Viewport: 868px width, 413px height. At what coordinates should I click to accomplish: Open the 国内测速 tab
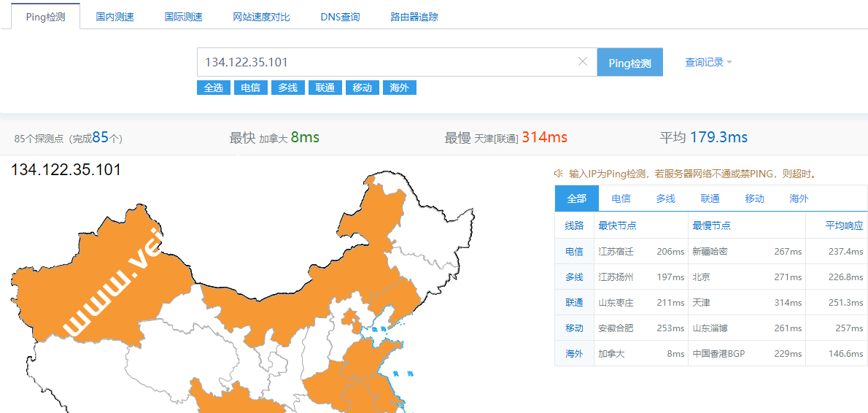click(115, 17)
